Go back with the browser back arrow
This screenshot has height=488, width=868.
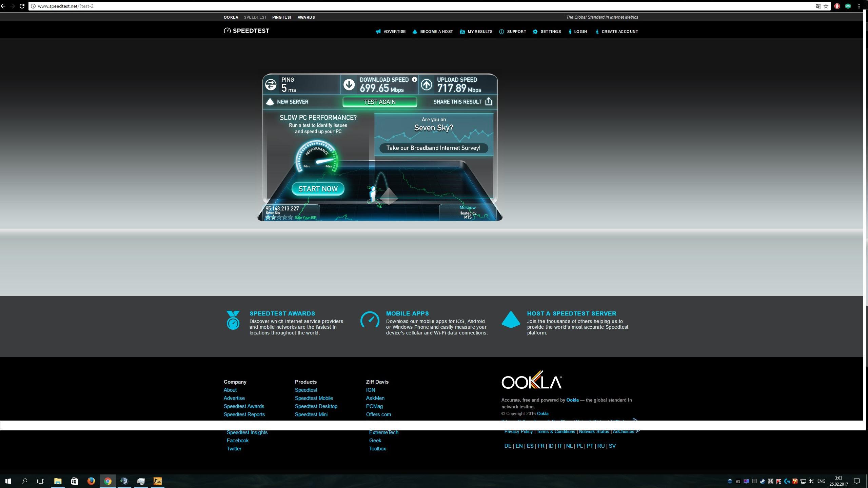pos(3,6)
